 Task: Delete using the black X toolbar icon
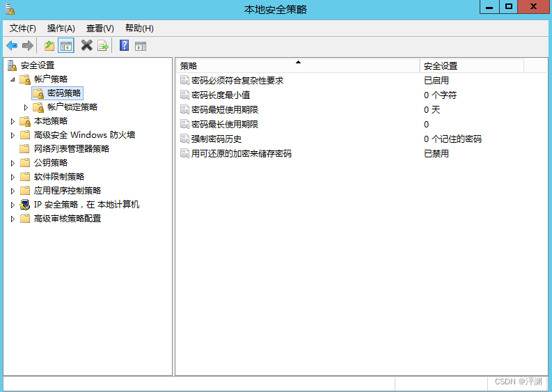pos(86,45)
